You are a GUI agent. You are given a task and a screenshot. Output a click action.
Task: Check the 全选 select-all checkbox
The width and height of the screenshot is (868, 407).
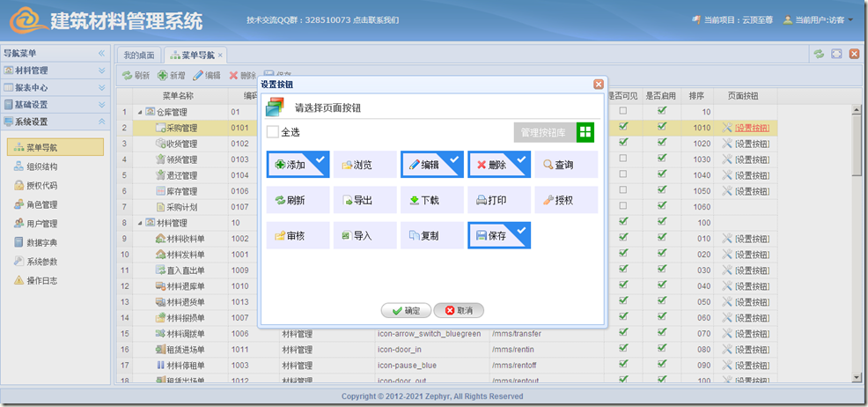click(x=273, y=132)
